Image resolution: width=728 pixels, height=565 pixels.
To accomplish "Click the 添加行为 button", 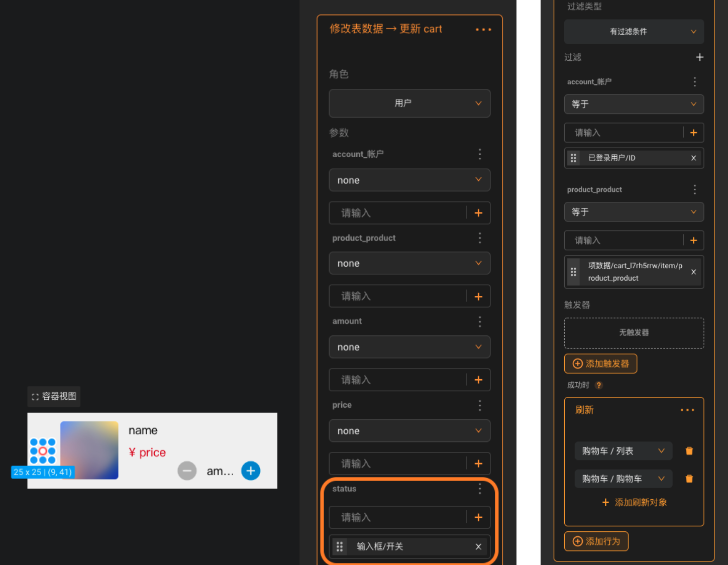I will (596, 541).
